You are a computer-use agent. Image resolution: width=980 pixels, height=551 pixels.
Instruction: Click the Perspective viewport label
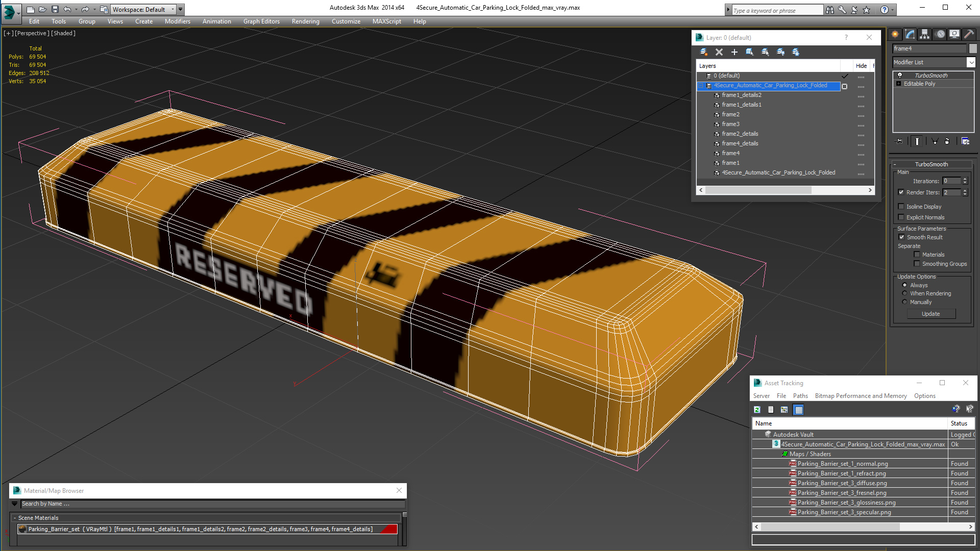[x=32, y=33]
